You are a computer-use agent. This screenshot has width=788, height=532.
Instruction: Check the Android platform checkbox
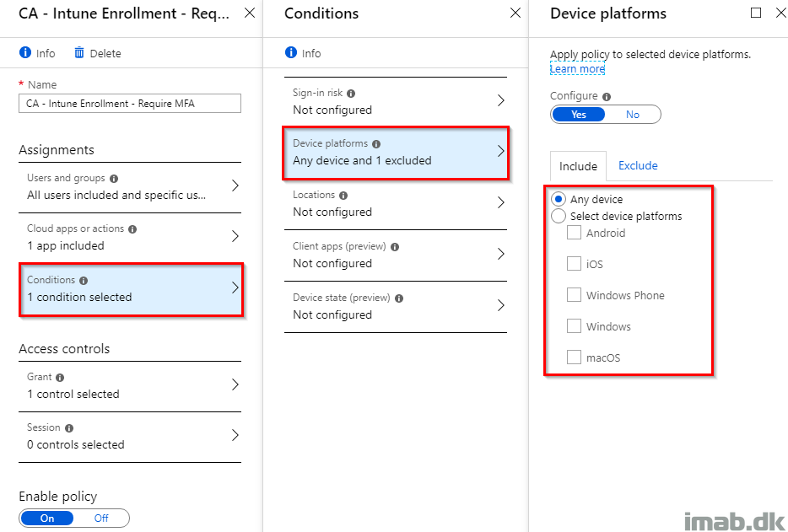[574, 233]
